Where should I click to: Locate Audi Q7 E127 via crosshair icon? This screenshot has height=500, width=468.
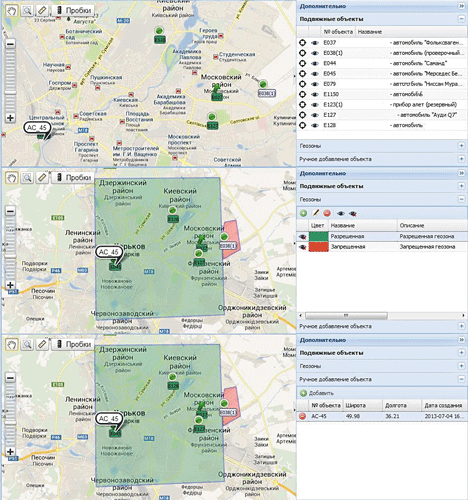302,115
